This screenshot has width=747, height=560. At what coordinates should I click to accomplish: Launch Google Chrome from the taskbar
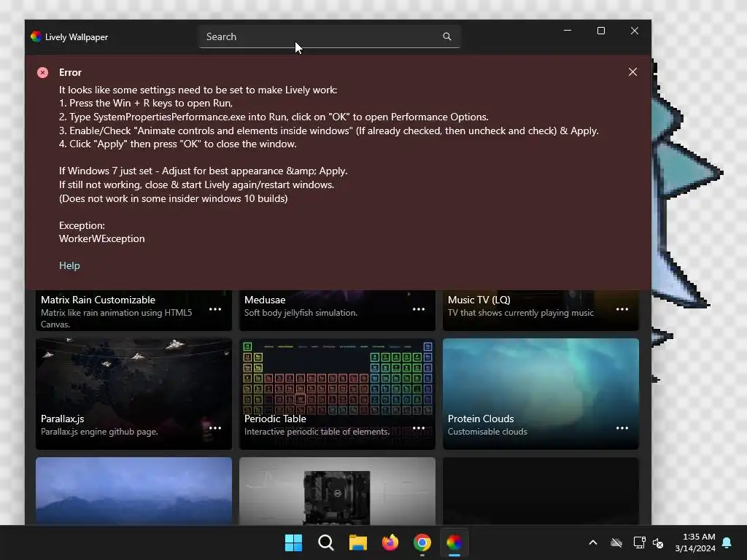[422, 542]
